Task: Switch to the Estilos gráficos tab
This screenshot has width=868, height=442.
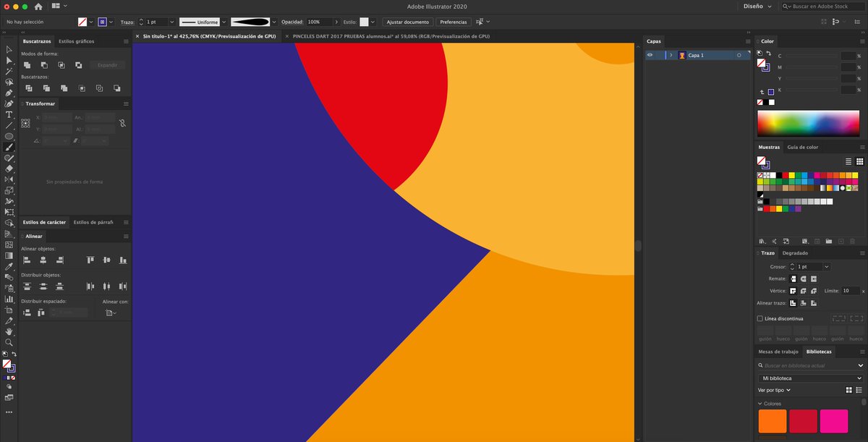Action: (x=76, y=41)
